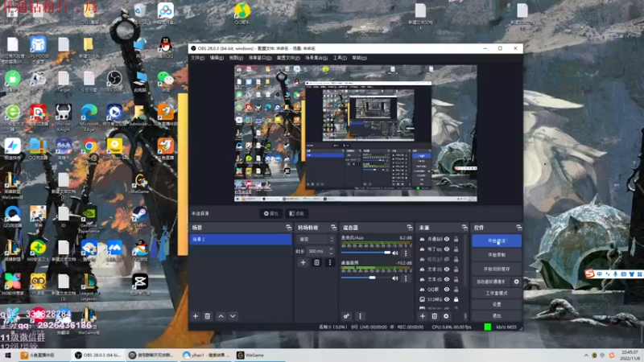Toggle visibility of 开通钻粉 source
This screenshot has width=644, height=362.
pos(447,239)
